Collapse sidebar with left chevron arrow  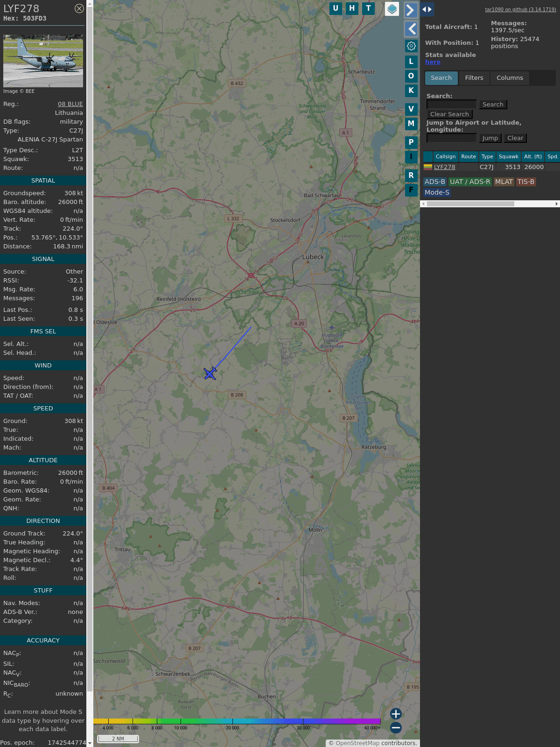[411, 29]
